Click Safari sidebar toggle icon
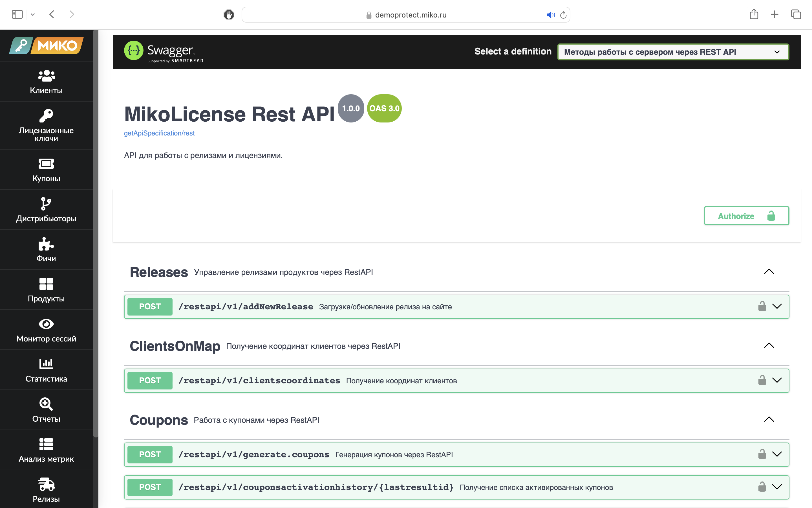 tap(17, 14)
